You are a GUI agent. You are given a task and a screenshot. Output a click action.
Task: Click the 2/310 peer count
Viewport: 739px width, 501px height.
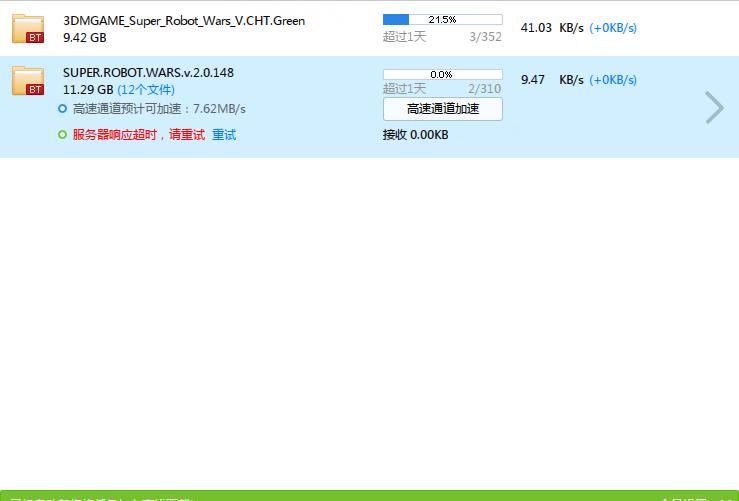coord(485,89)
